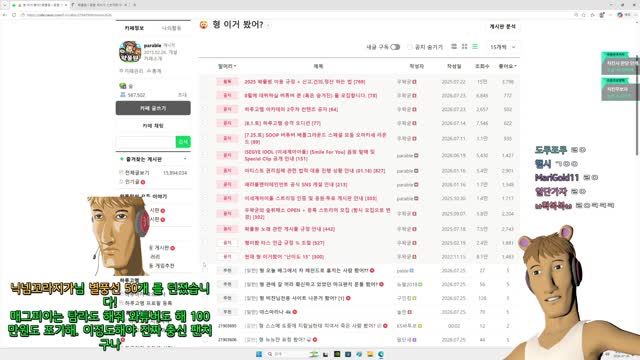The height and width of the screenshot is (360, 640).
Task: Tick the checkbox beside the first 추천 post
Action: click(x=205, y=271)
